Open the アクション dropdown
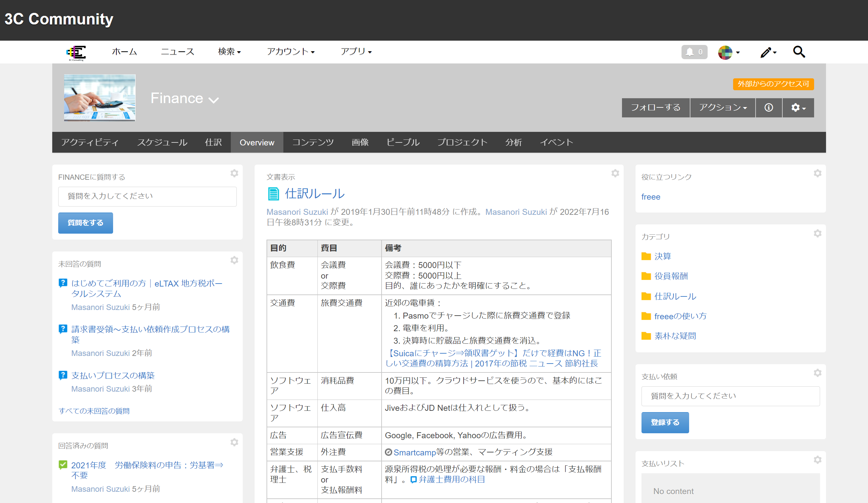 pyautogui.click(x=722, y=108)
